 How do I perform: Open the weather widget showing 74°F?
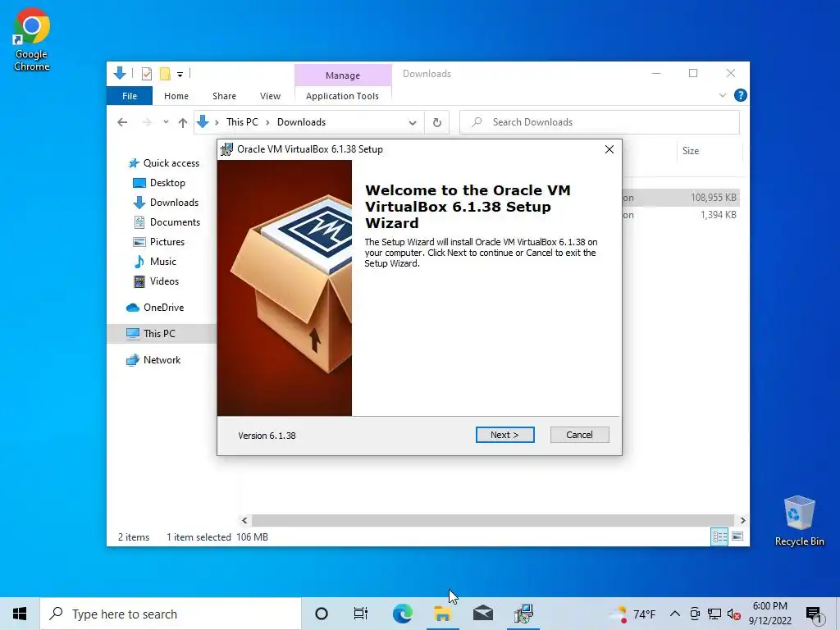tap(634, 614)
